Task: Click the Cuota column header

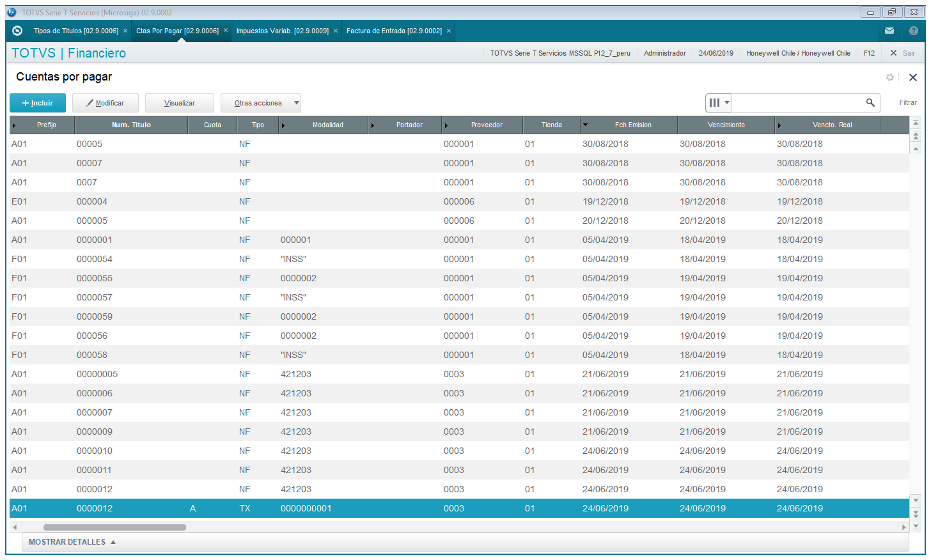Action: (x=212, y=125)
